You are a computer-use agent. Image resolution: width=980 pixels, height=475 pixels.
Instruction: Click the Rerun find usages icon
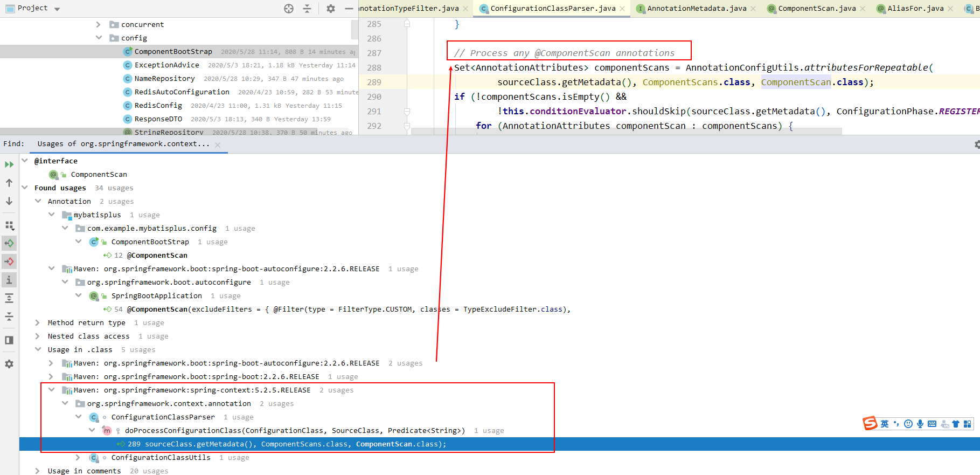coord(9,164)
